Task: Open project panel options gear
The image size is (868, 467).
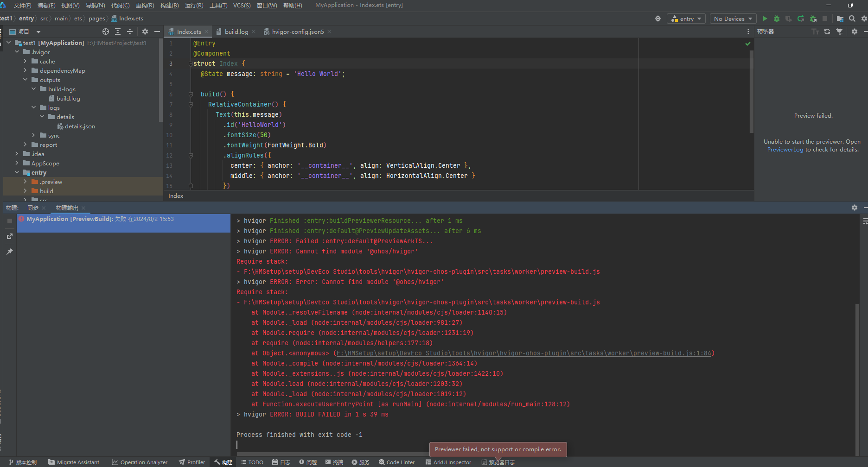Action: point(145,32)
